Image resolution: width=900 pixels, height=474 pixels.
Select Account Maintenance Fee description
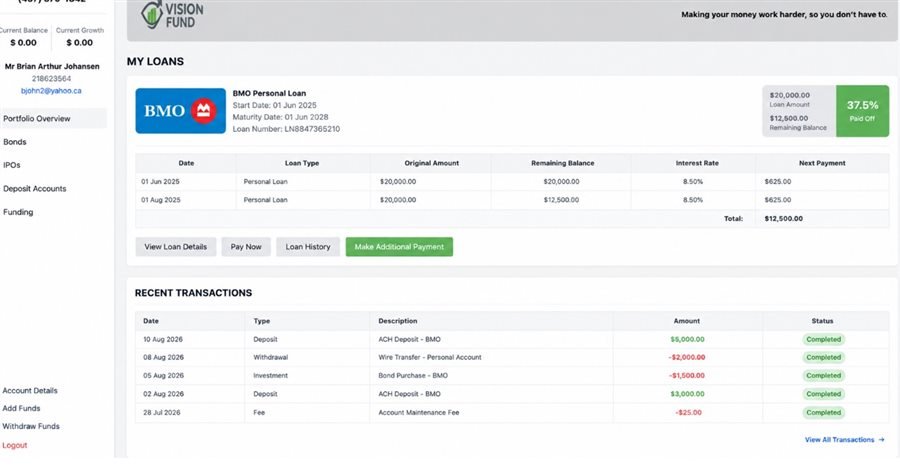point(418,412)
